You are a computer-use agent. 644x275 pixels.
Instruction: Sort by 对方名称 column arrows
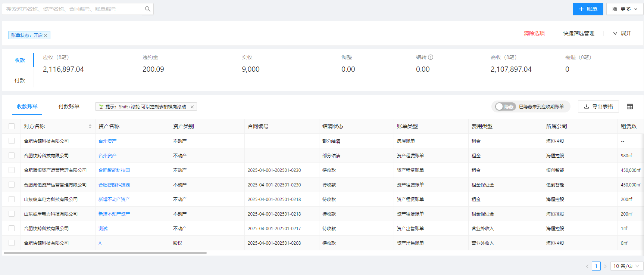click(x=90, y=126)
